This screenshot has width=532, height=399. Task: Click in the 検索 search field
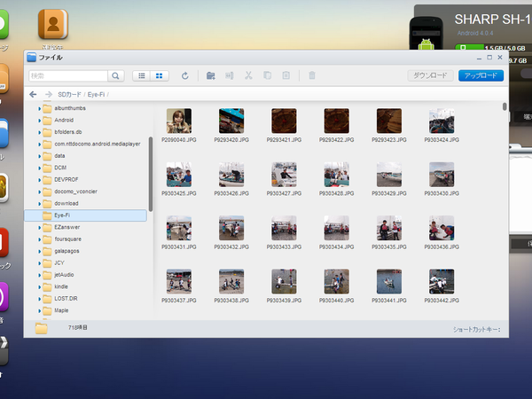tap(68, 75)
